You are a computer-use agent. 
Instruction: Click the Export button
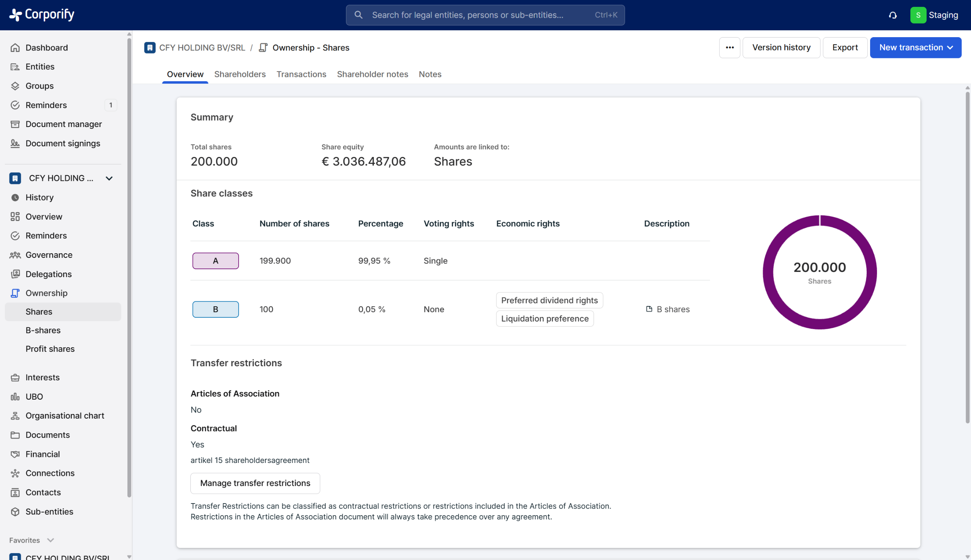pyautogui.click(x=844, y=47)
